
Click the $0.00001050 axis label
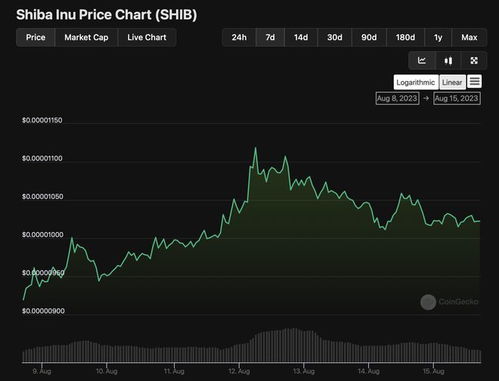tap(42, 197)
